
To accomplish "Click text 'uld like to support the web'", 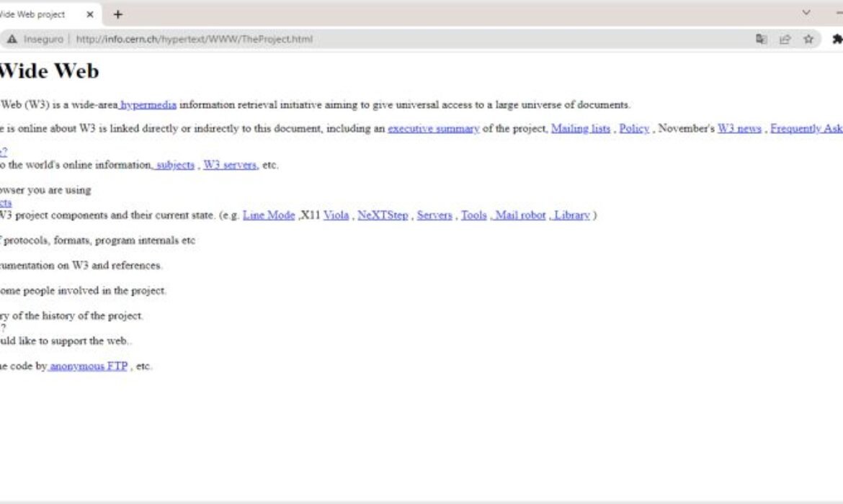I will 63,341.
